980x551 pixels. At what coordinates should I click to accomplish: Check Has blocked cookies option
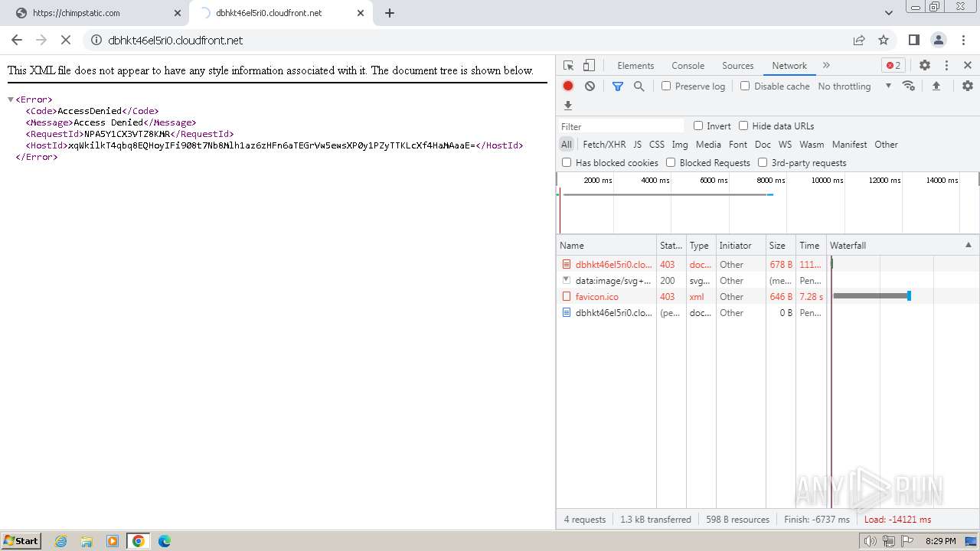click(567, 162)
